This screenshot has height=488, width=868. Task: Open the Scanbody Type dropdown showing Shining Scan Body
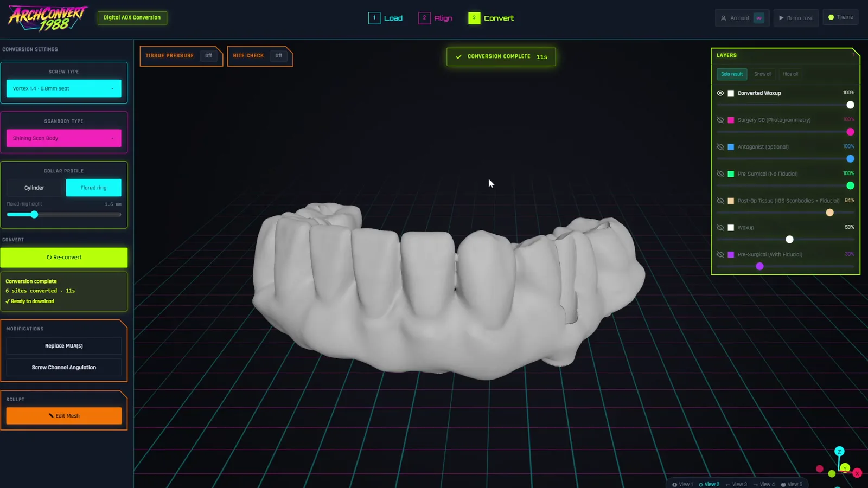click(64, 138)
